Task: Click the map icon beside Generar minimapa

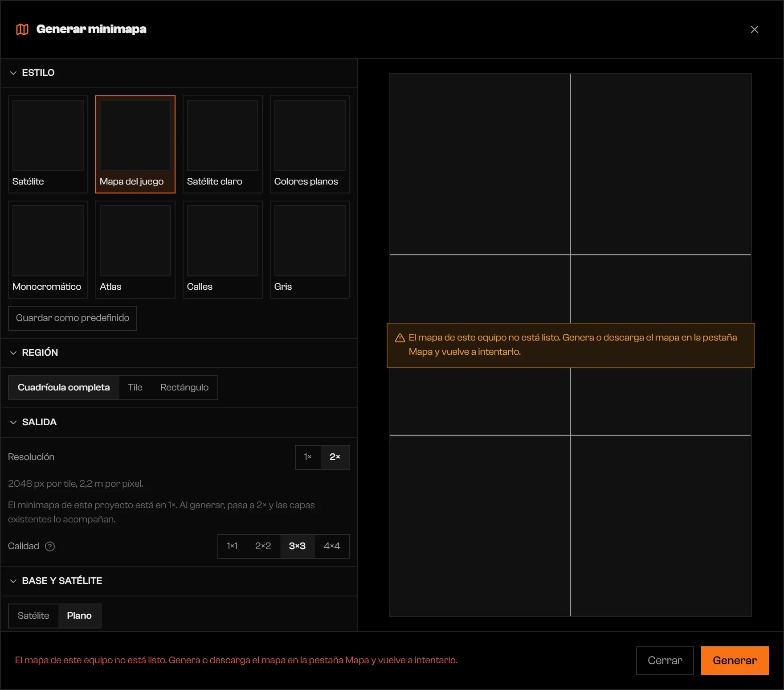Action: (x=22, y=29)
